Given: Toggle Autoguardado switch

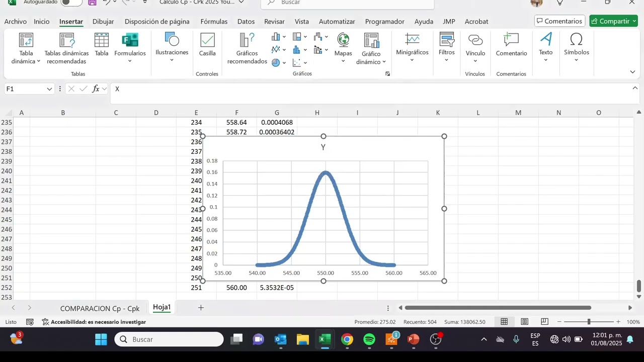Looking at the screenshot, I should coord(71,3).
